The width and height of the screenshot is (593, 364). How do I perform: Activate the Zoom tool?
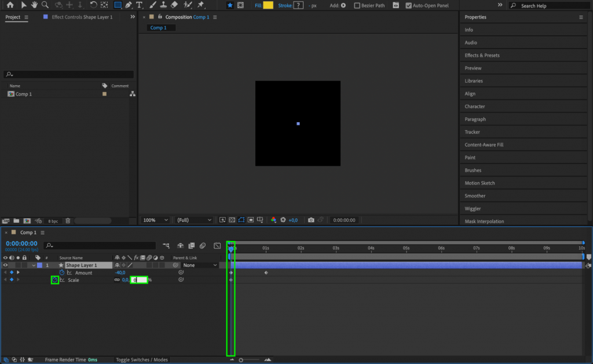pyautogui.click(x=43, y=5)
